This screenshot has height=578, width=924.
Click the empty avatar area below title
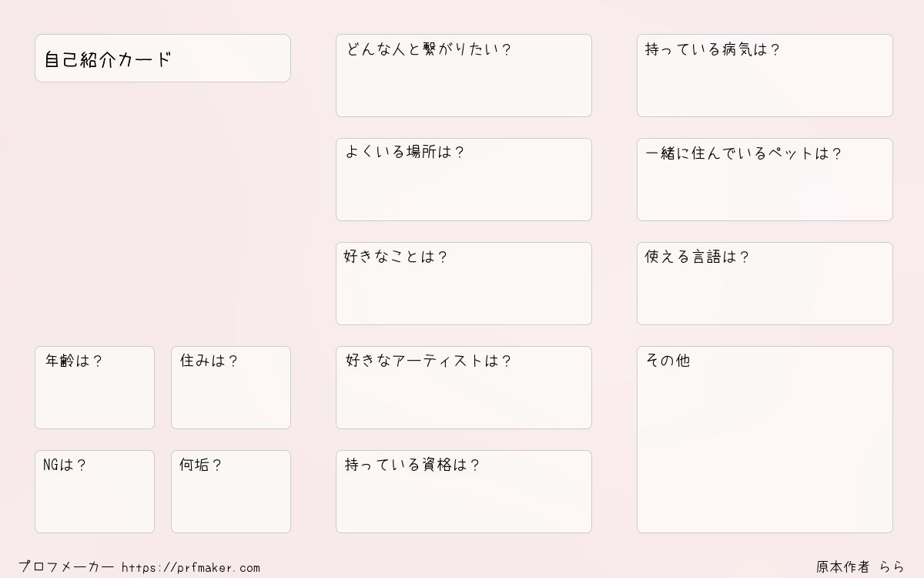162,214
